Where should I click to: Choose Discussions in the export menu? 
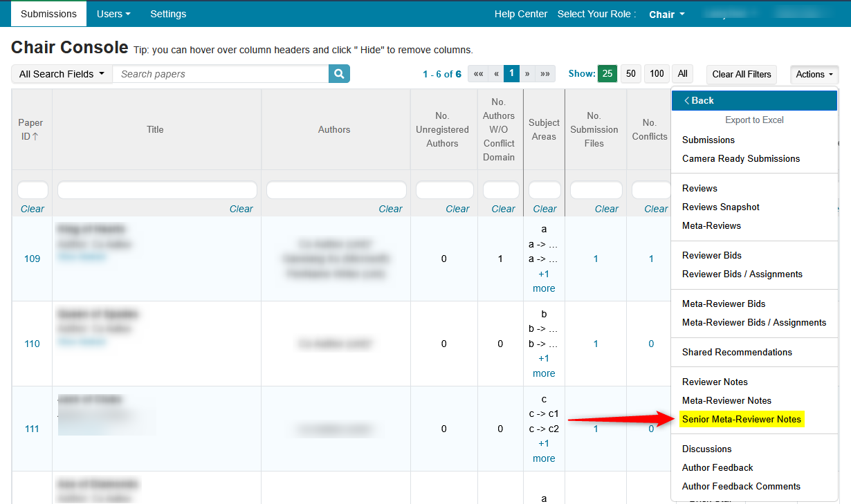706,449
